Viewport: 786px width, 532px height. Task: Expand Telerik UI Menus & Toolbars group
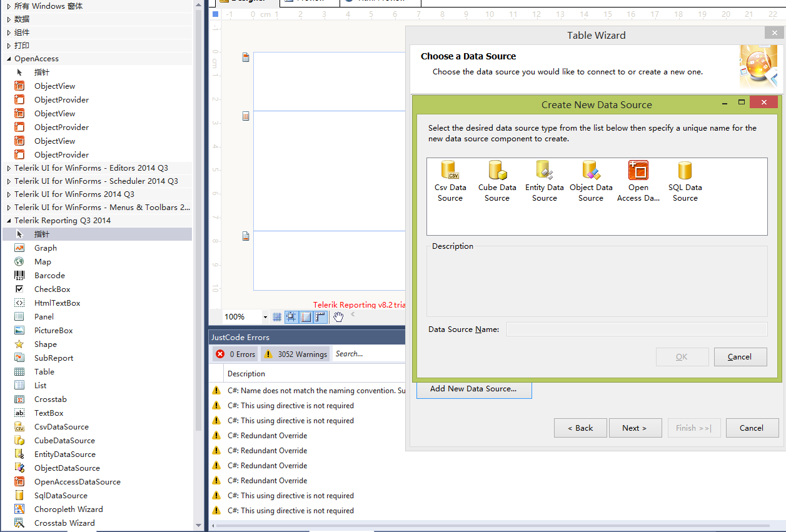(x=9, y=207)
